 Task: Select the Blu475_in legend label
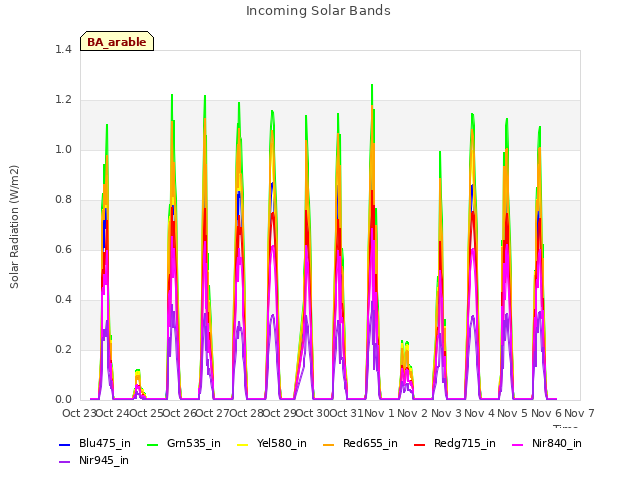pos(105,444)
